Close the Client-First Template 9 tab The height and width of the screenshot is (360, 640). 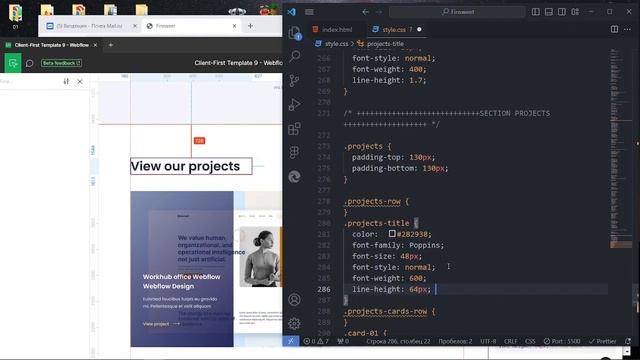pos(95,45)
